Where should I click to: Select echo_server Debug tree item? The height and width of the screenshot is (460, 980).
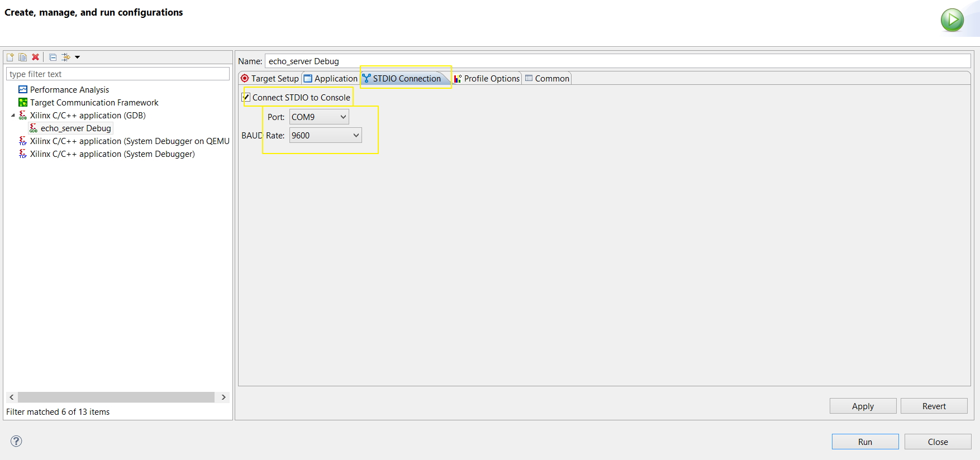[76, 128]
